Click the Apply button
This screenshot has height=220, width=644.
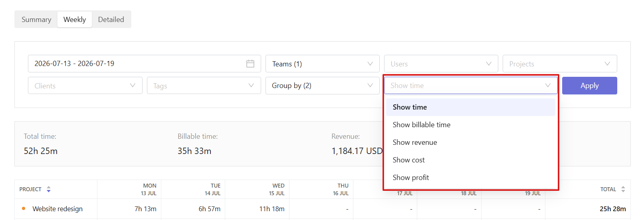pyautogui.click(x=589, y=86)
